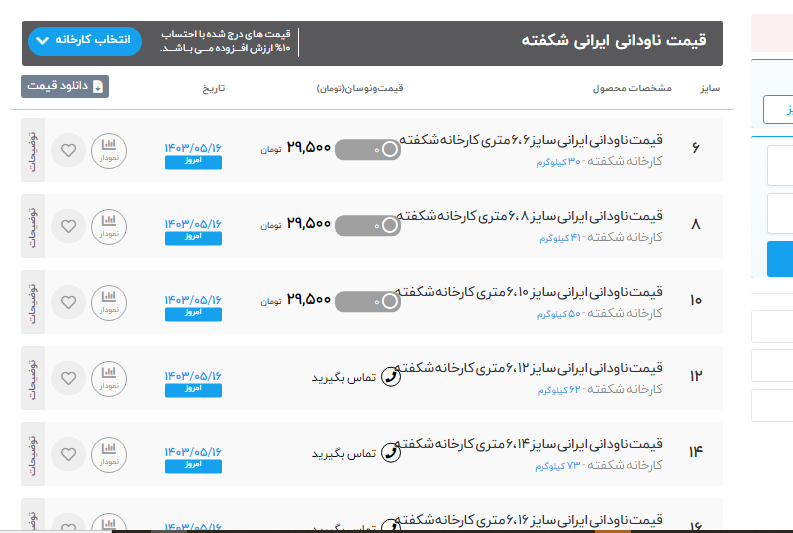Open the توضیحات side tab of size 8 row

click(32, 226)
